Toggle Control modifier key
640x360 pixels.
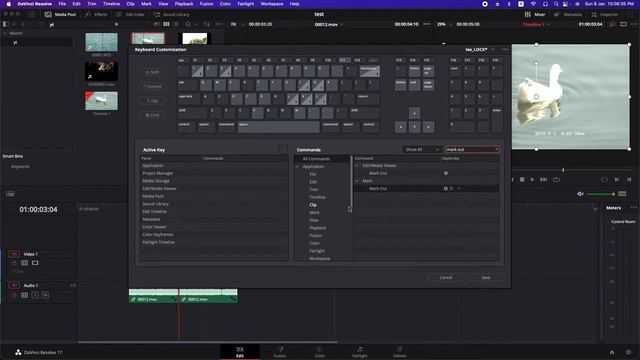[153, 87]
